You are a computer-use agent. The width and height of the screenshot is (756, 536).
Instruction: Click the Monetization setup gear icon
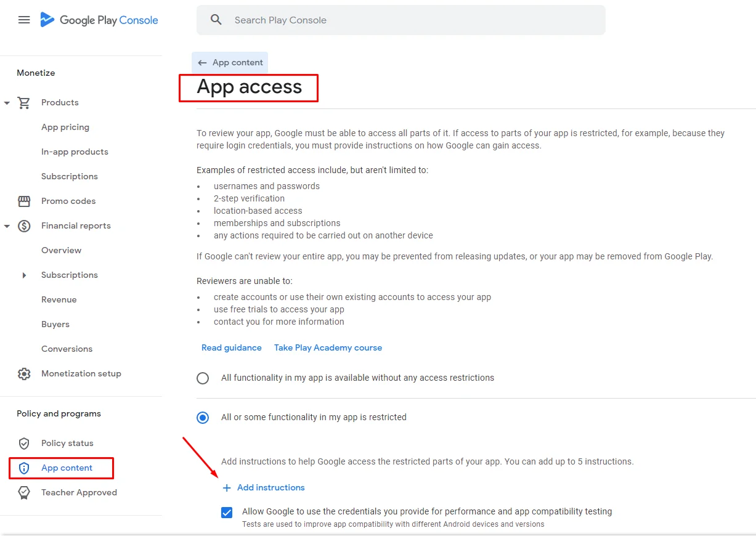click(24, 373)
